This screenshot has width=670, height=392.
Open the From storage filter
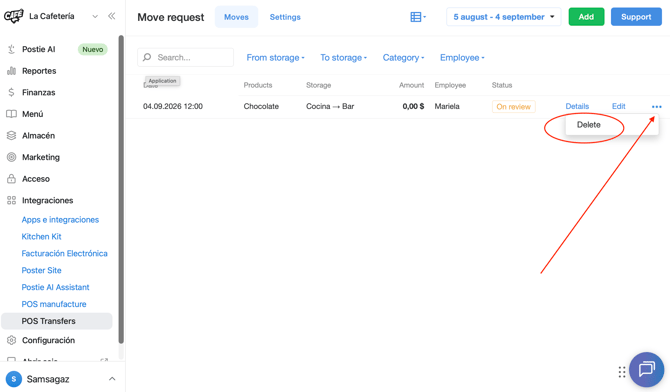click(x=275, y=58)
